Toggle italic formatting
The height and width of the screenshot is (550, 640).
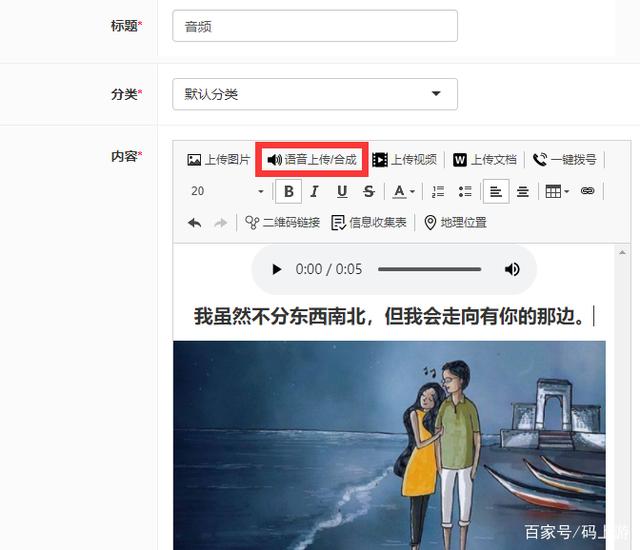click(x=314, y=191)
